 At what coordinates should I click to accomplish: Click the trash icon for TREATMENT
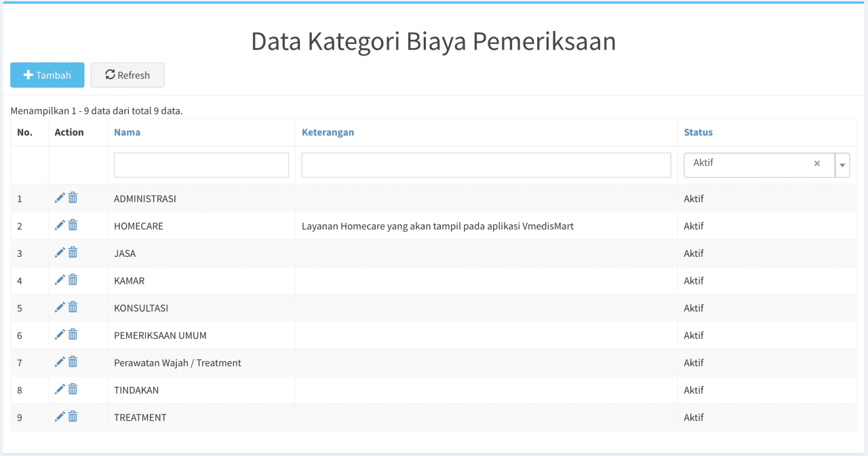73,417
